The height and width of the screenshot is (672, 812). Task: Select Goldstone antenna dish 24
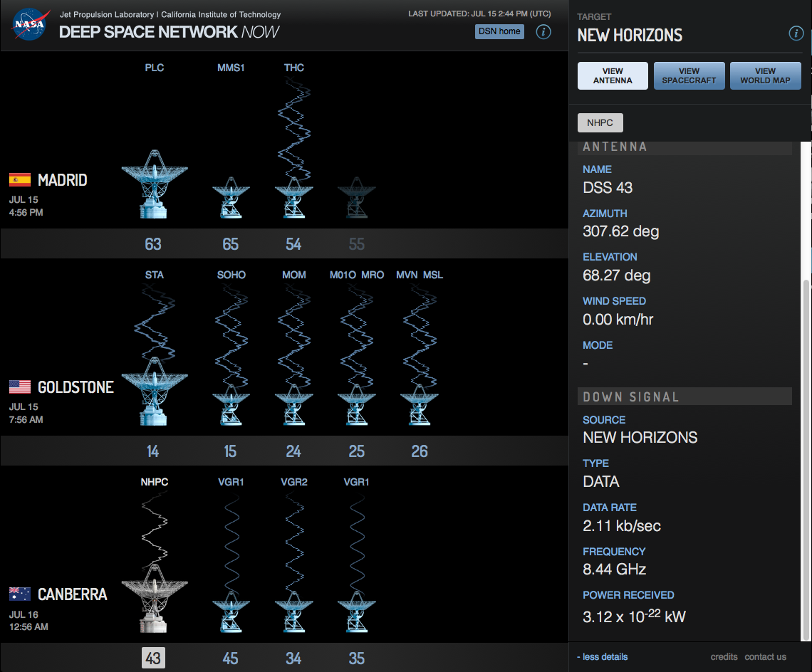[x=293, y=404]
